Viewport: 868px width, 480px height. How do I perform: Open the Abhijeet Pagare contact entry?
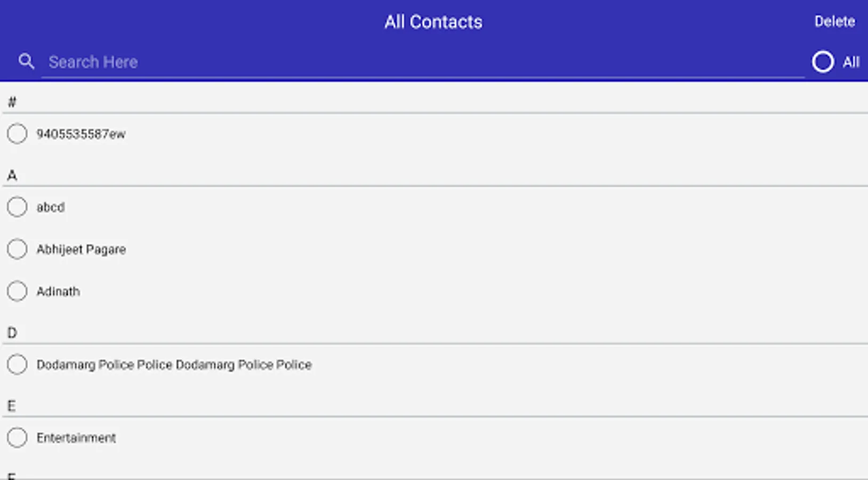pyautogui.click(x=81, y=249)
